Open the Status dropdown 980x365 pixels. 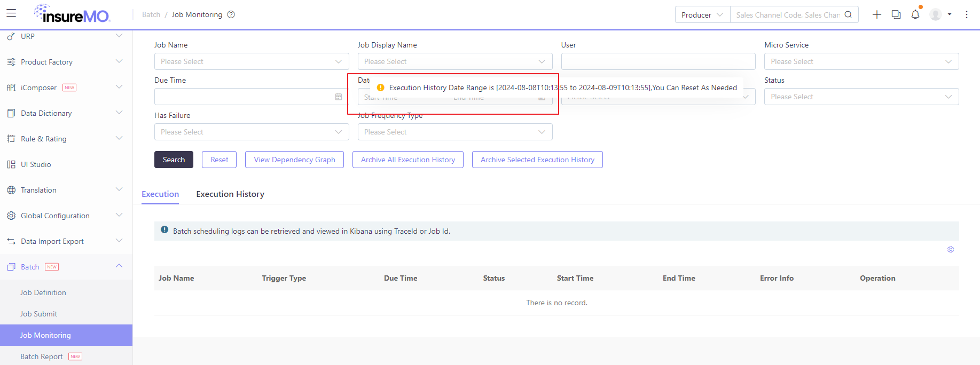pyautogui.click(x=861, y=97)
